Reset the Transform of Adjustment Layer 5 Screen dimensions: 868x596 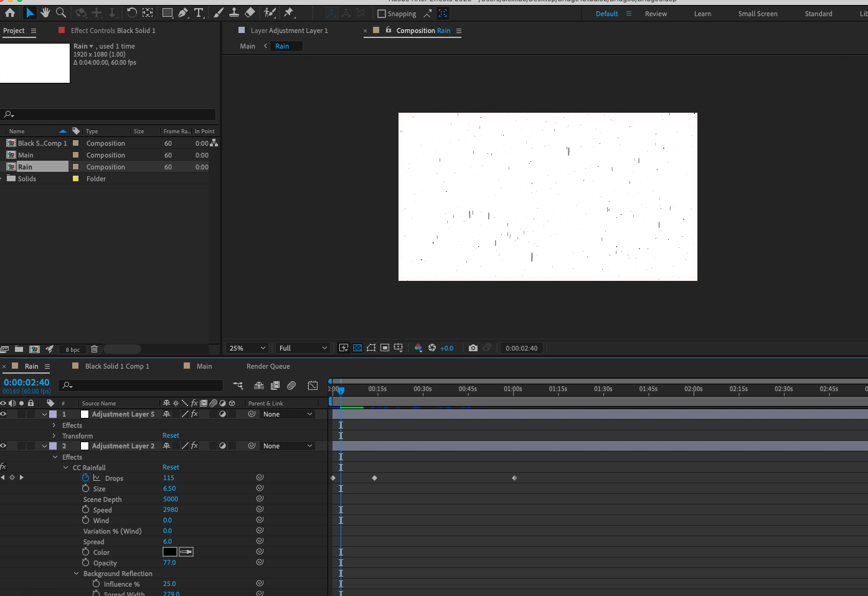[x=171, y=435]
